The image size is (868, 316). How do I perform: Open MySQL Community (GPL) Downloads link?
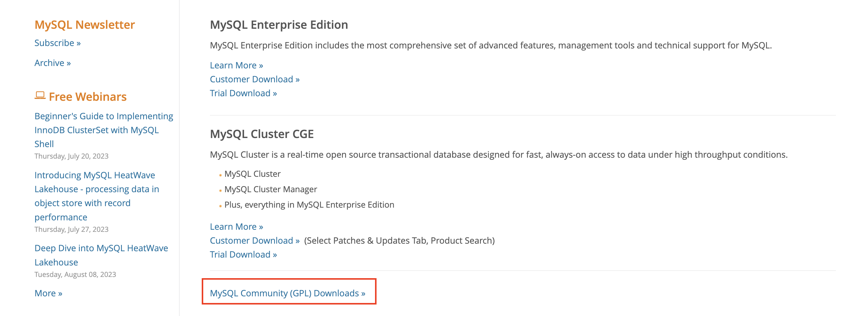287,293
